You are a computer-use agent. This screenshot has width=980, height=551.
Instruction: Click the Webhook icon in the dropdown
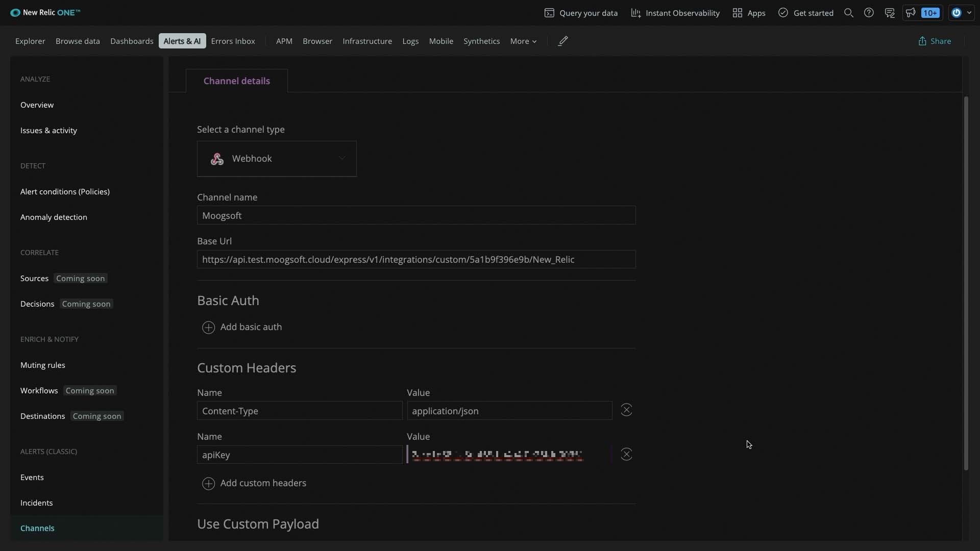[217, 159]
